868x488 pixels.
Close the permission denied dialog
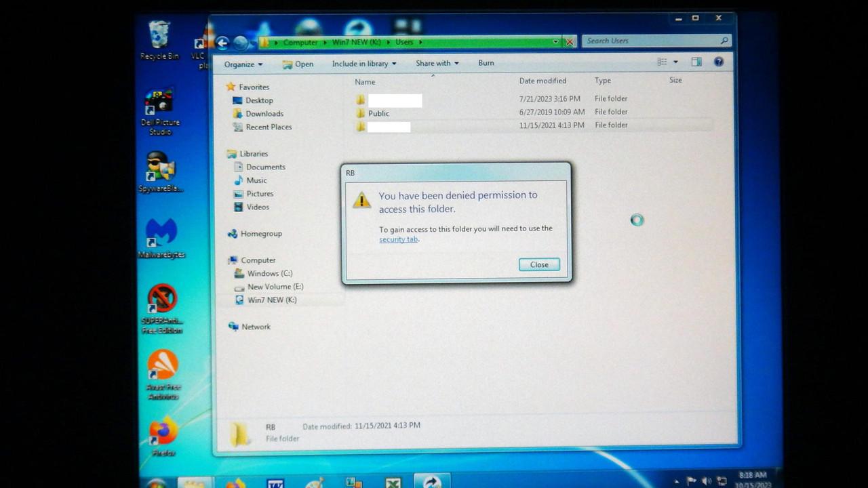[539, 264]
